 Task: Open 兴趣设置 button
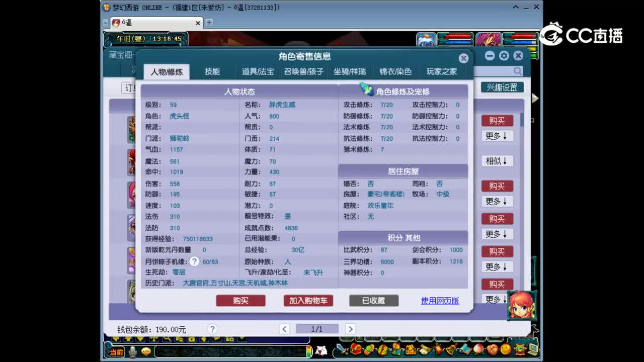click(x=502, y=87)
